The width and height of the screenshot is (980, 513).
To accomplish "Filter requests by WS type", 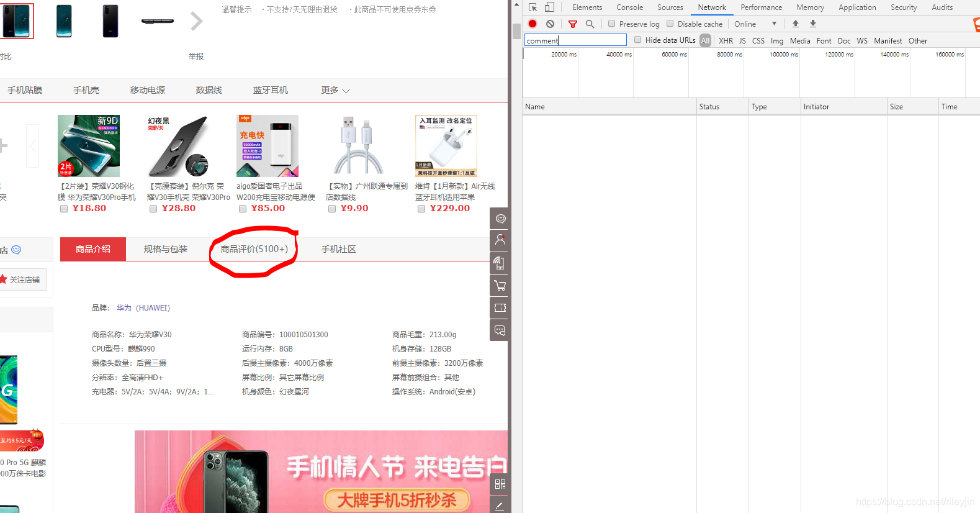I will tap(862, 40).
